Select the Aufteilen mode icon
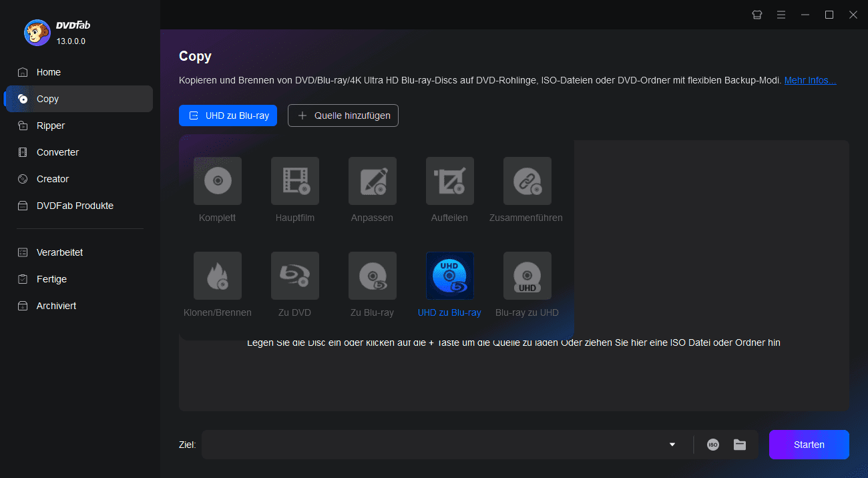This screenshot has width=868, height=478. pyautogui.click(x=450, y=181)
